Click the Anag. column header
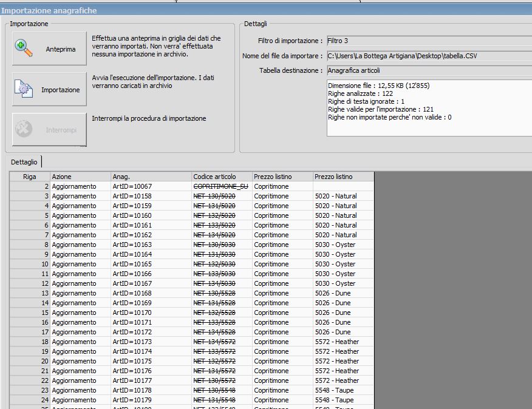This screenshot has height=409, width=532. (151, 177)
